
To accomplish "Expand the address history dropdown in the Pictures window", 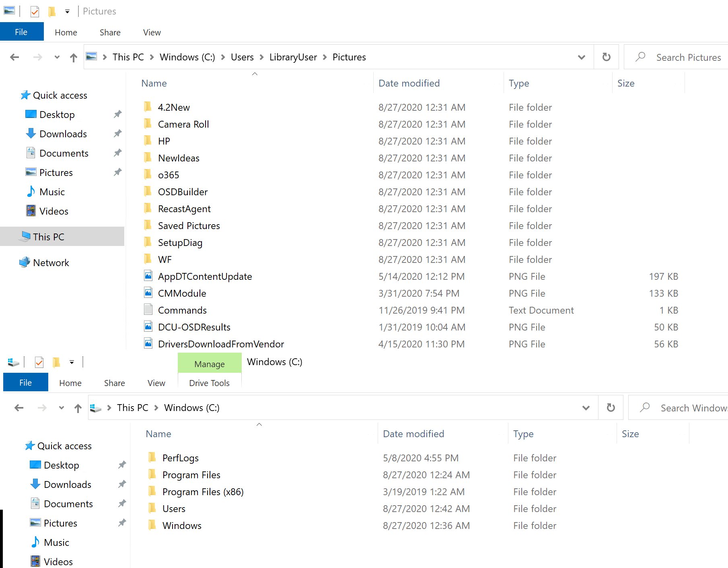I will tap(581, 57).
